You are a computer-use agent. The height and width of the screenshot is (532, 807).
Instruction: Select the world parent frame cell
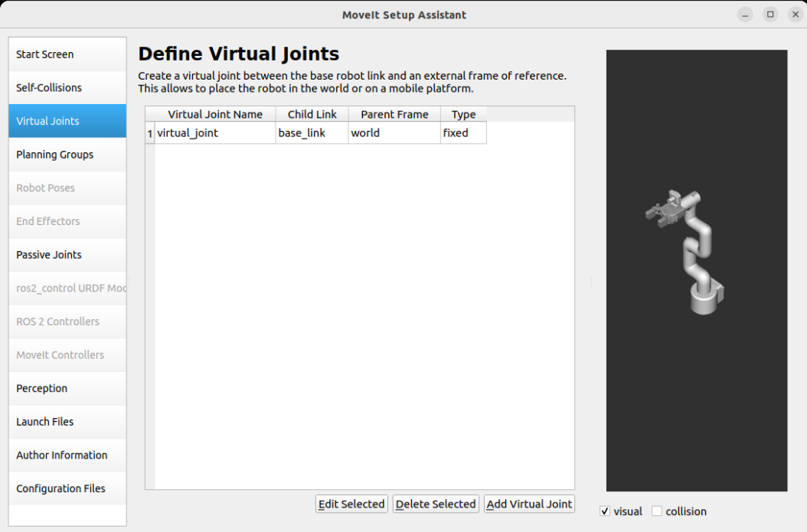(394, 133)
